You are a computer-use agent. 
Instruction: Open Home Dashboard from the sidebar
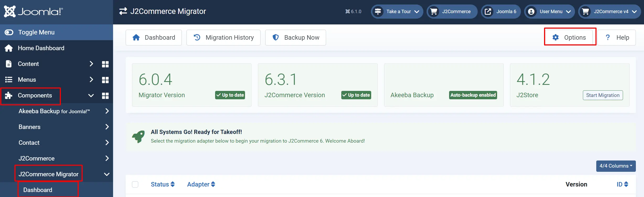pos(41,48)
